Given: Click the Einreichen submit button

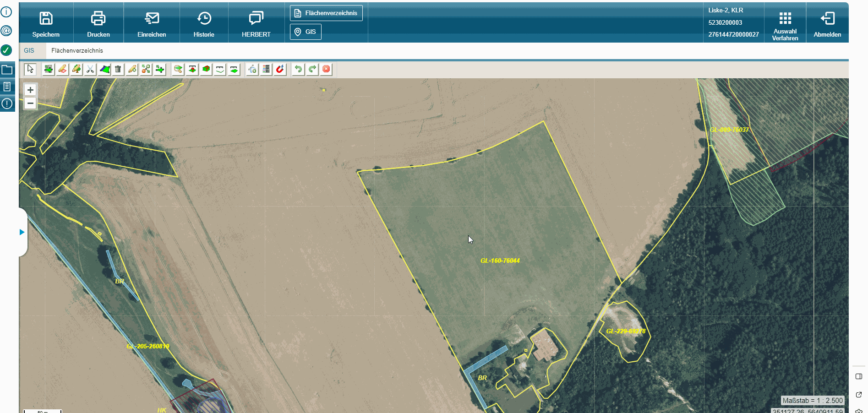Looking at the screenshot, I should (152, 24).
